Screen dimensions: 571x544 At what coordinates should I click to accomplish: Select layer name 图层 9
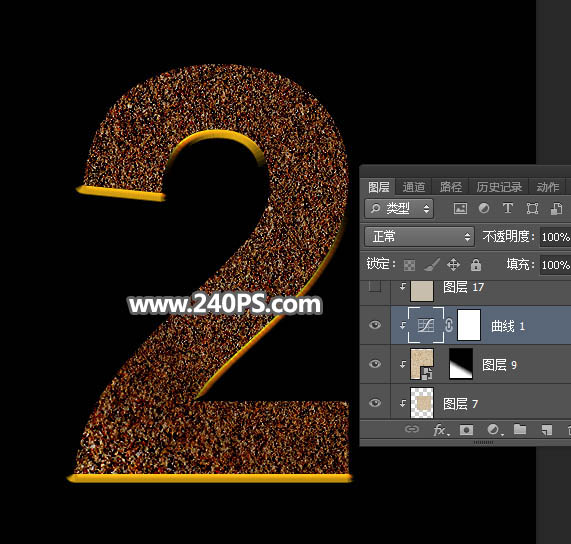(499, 365)
